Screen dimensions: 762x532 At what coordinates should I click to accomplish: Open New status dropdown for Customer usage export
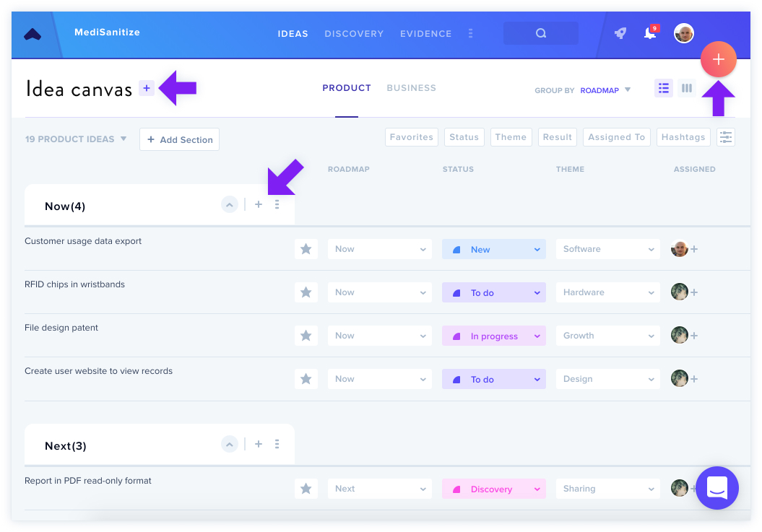(494, 249)
